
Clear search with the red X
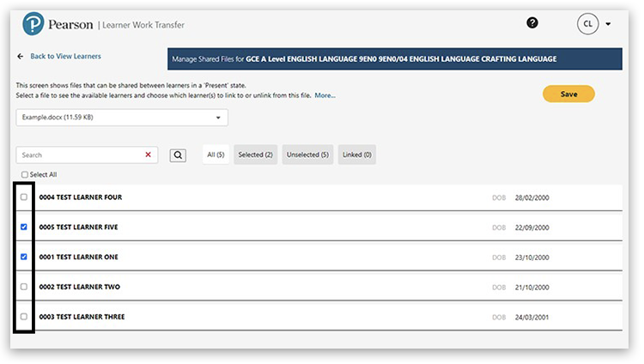(x=148, y=155)
